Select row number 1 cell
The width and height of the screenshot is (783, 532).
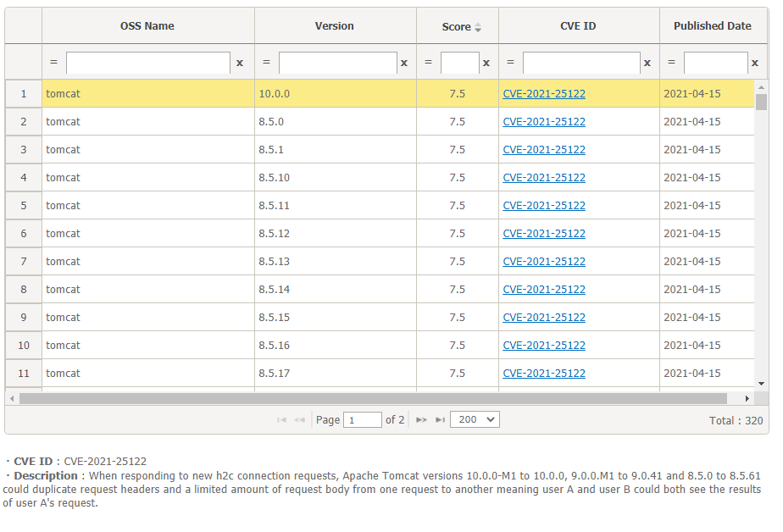(x=24, y=94)
